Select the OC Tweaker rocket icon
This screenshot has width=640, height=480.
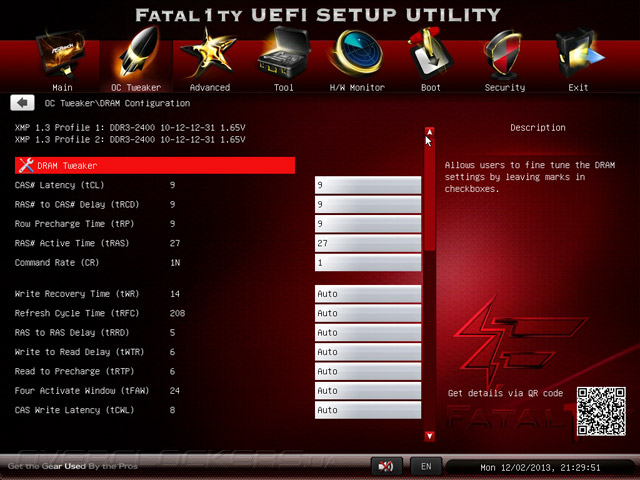coord(139,53)
